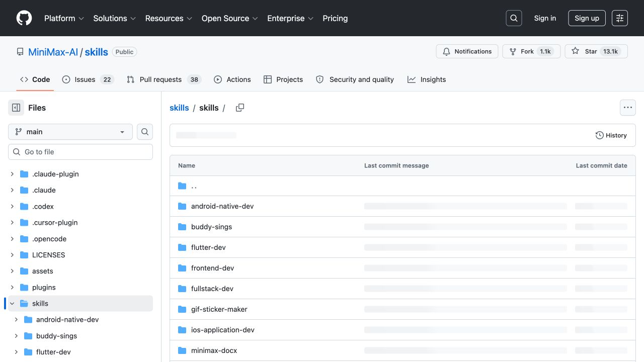This screenshot has width=644, height=362.
Task: Open the main branch dropdown
Action: tap(70, 132)
